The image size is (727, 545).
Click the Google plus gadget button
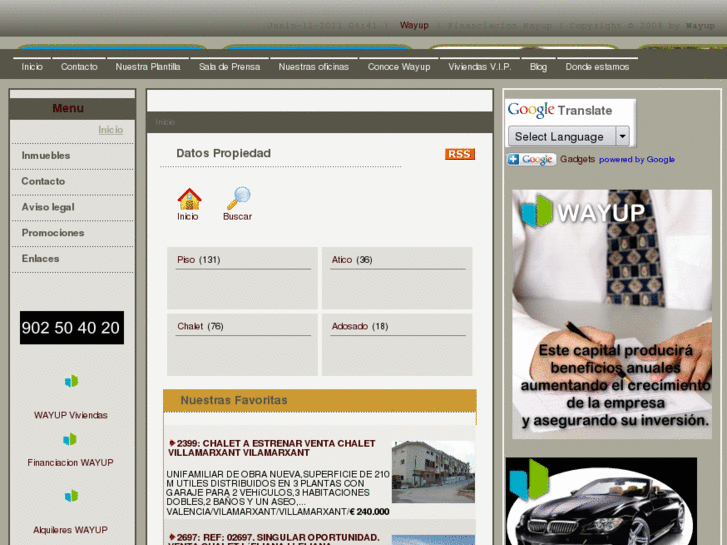click(531, 160)
